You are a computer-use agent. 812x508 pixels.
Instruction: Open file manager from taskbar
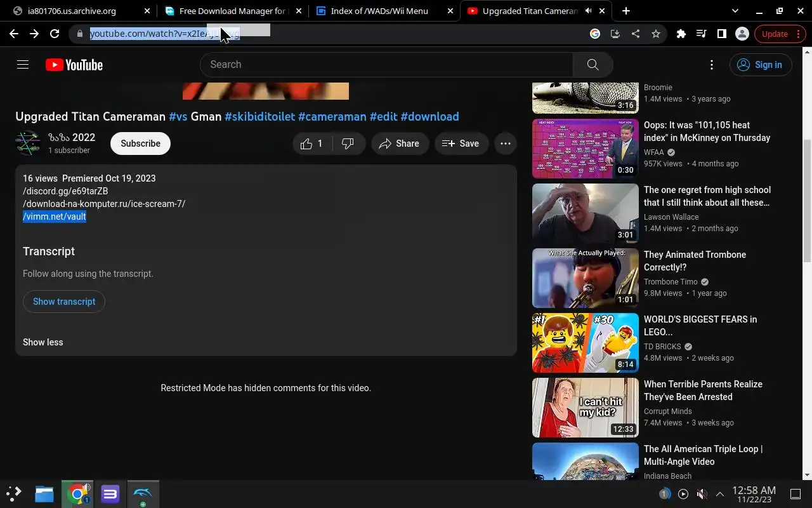tap(44, 494)
